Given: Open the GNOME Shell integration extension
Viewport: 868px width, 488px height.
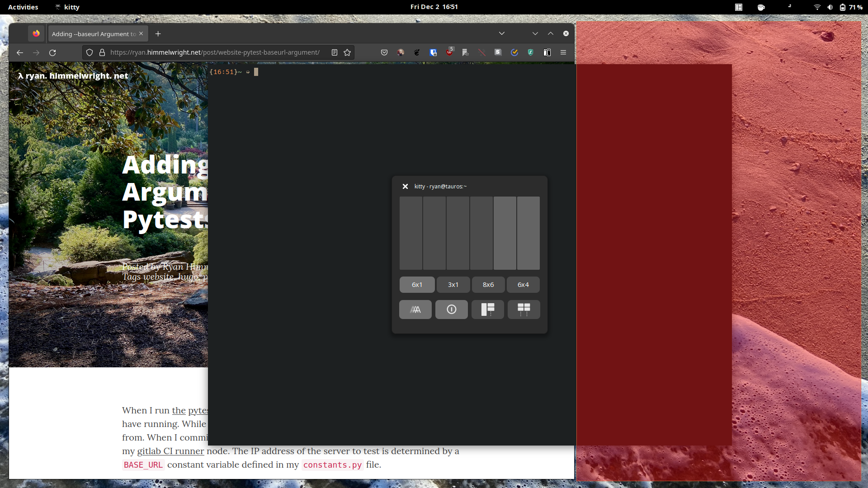Looking at the screenshot, I should 417,52.
